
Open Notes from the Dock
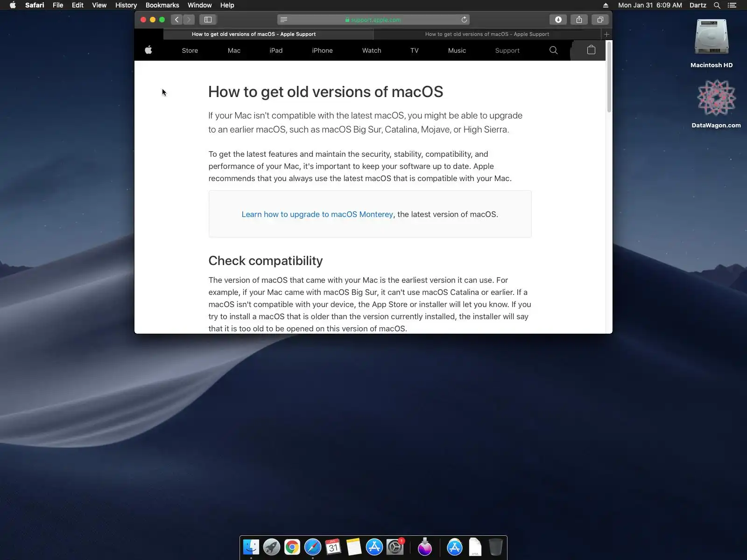tap(354, 547)
